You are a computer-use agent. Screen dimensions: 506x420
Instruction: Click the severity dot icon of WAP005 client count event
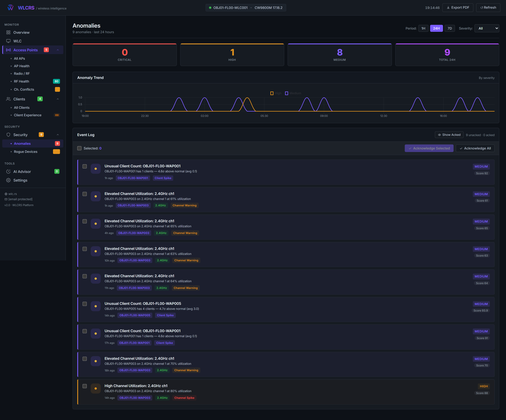pos(96,306)
